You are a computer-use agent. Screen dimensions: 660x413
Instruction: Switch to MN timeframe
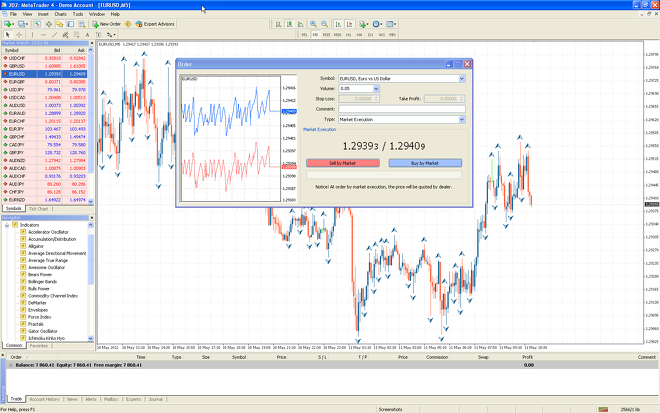pos(393,35)
